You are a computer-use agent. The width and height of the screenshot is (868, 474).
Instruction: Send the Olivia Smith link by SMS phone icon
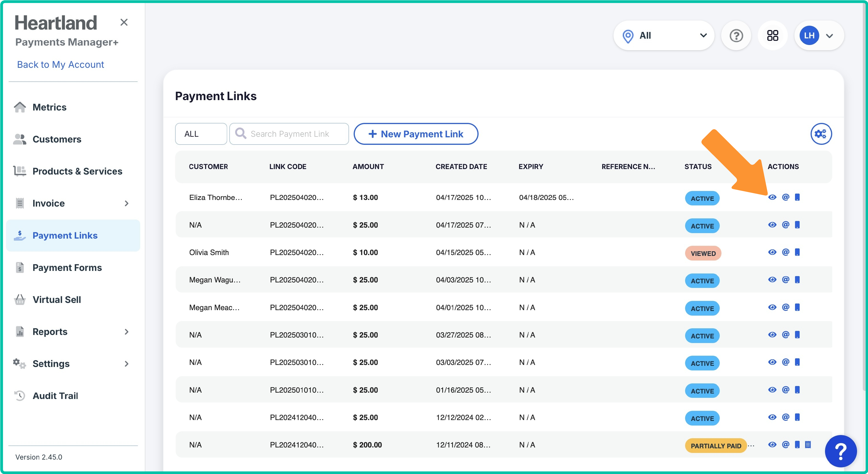tap(797, 252)
